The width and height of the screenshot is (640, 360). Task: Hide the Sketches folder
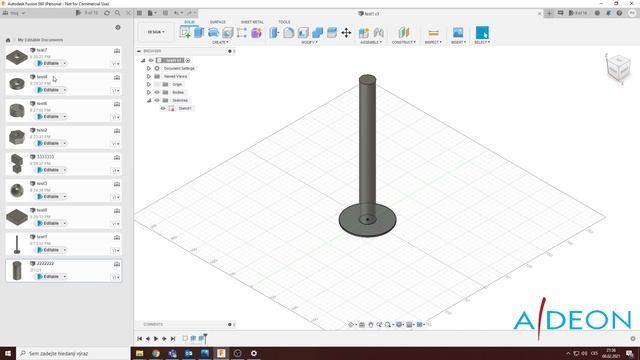pos(157,100)
